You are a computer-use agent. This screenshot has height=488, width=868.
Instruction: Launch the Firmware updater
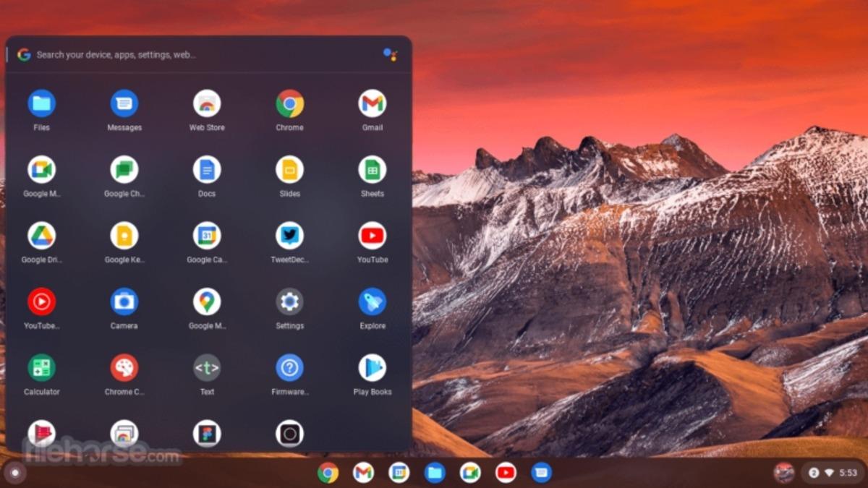click(x=289, y=368)
